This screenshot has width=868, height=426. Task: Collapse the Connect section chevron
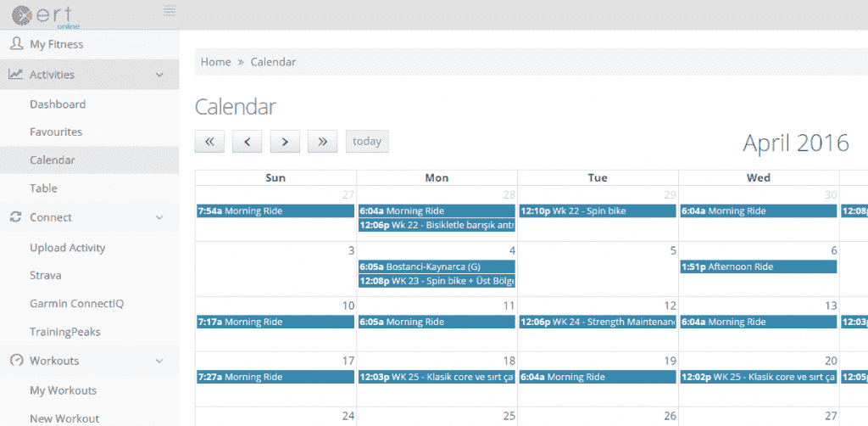pos(160,217)
